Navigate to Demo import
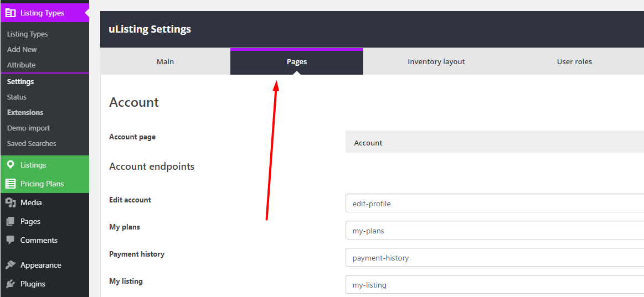 point(28,128)
